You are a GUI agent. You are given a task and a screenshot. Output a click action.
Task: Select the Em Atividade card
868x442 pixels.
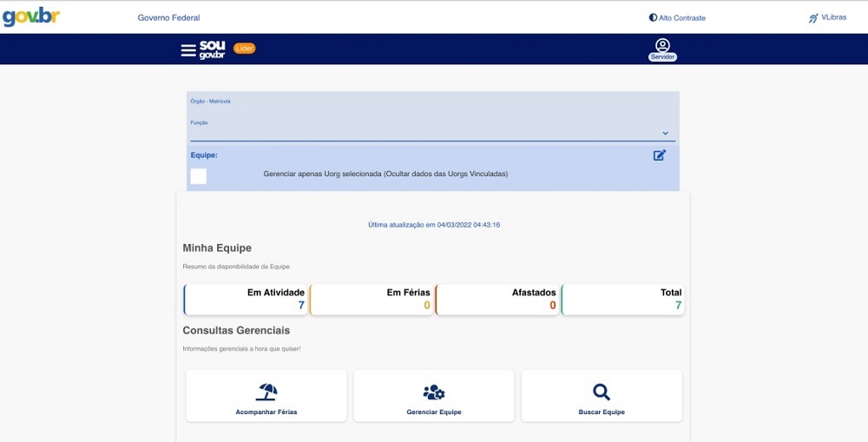(246, 300)
